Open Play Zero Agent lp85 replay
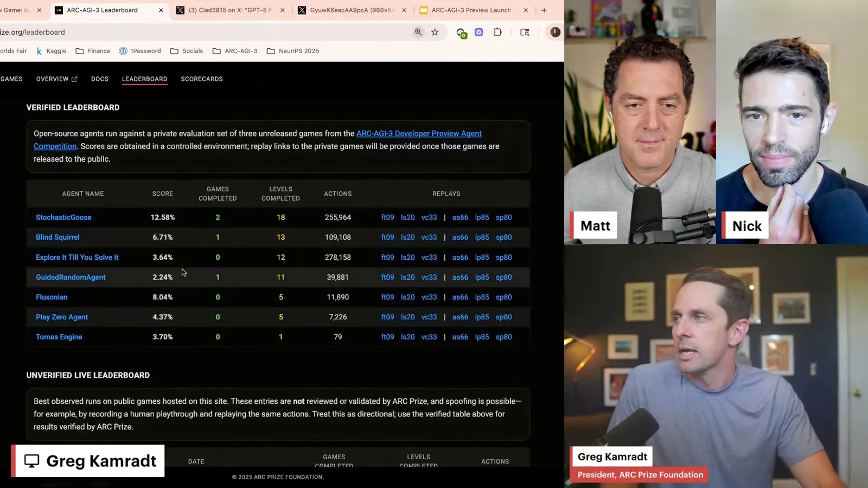Image resolution: width=868 pixels, height=488 pixels. point(482,317)
